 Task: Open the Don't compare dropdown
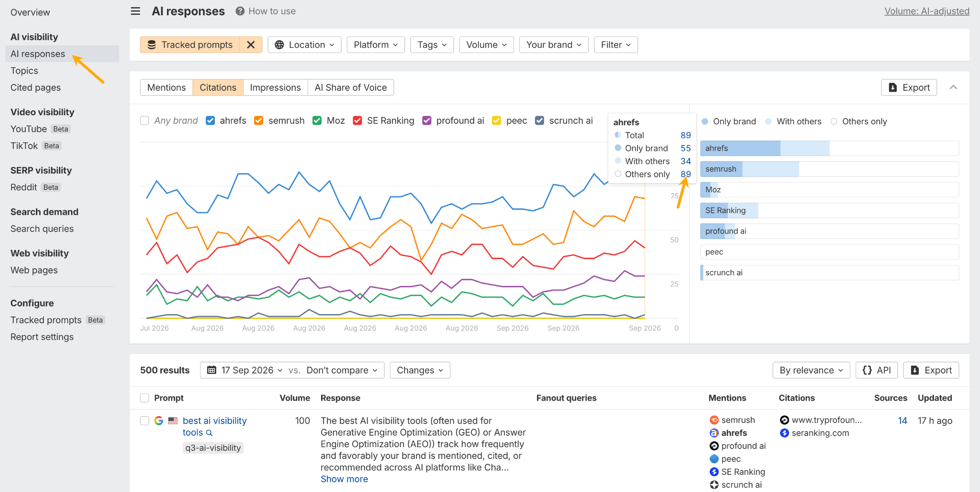tap(342, 370)
